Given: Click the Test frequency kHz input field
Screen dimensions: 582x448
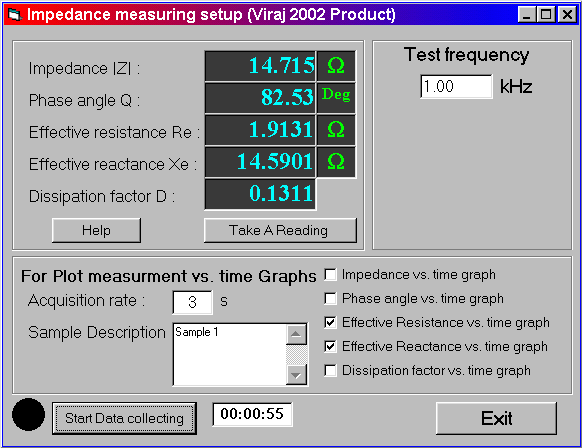Looking at the screenshot, I should 457,86.
